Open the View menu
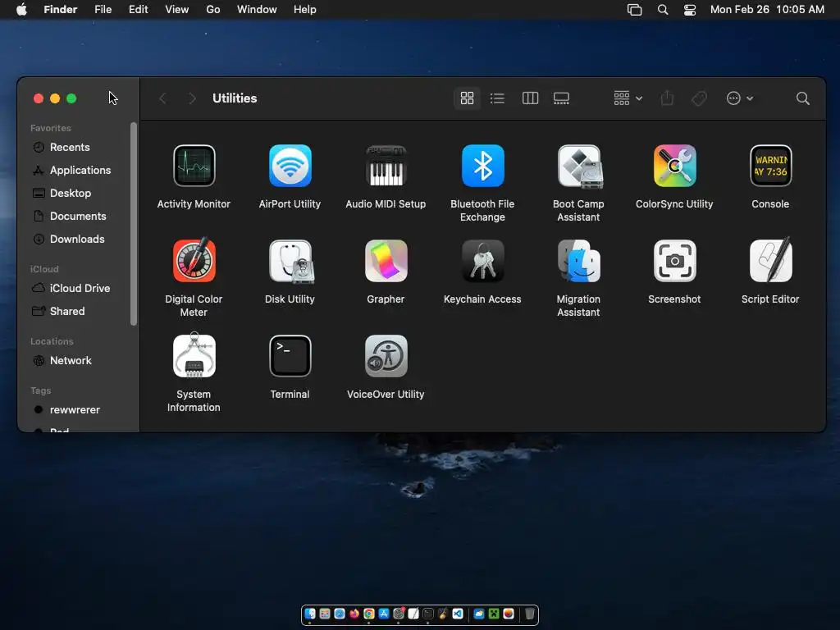Screen dimensions: 840x630 [177, 10]
